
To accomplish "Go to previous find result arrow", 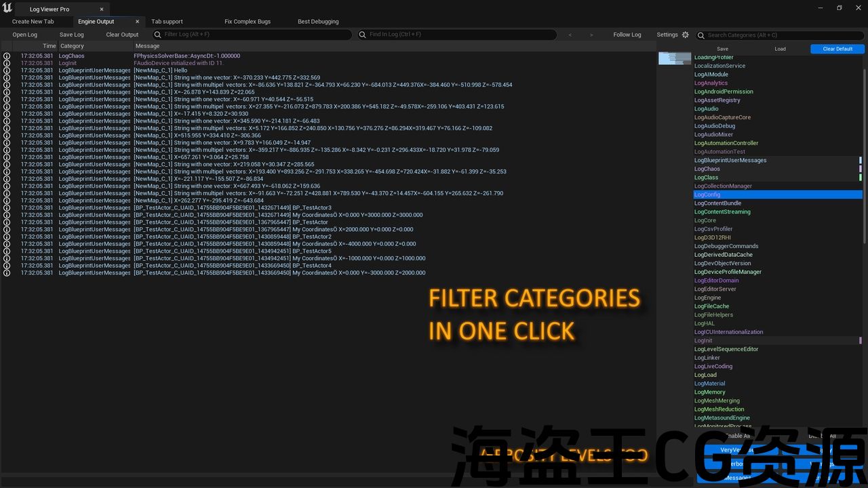I will 570,35.
